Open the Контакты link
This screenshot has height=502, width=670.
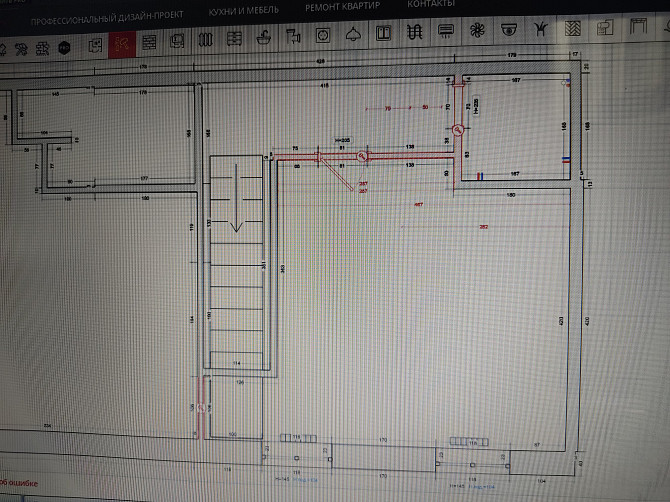coord(431,4)
